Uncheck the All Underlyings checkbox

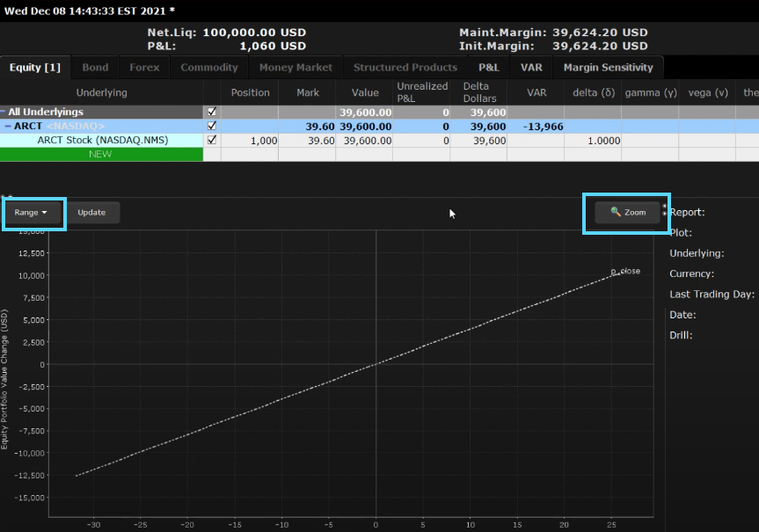(x=211, y=112)
